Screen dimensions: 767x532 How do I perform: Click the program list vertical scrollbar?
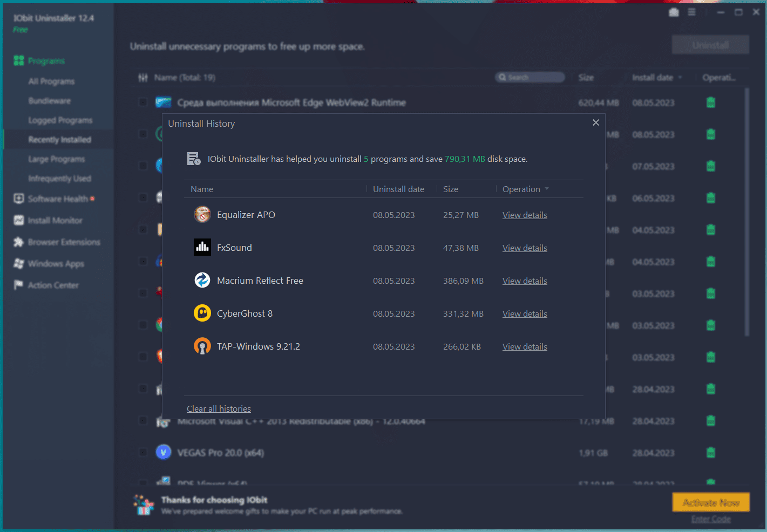click(747, 212)
